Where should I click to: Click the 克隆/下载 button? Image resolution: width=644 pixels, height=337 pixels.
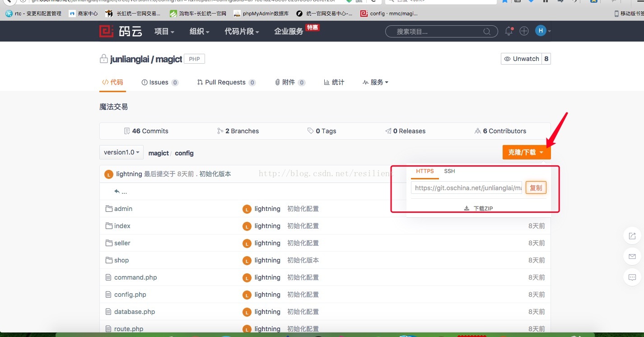[527, 152]
